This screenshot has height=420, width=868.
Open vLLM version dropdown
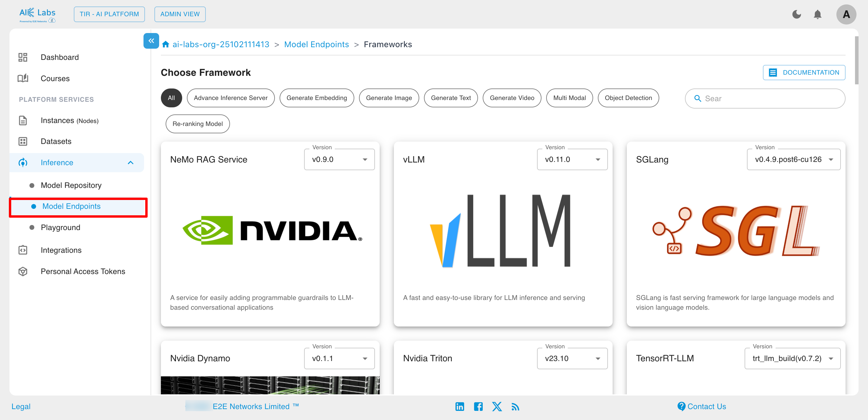(572, 160)
